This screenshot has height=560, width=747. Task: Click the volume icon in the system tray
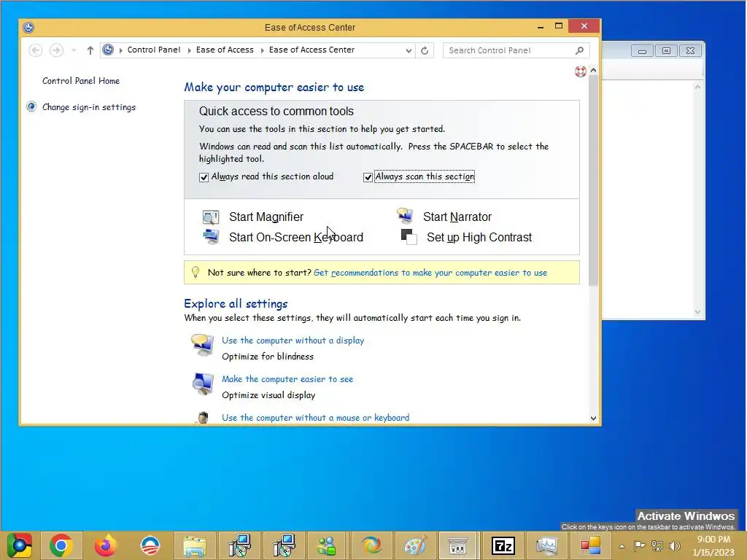click(x=674, y=546)
